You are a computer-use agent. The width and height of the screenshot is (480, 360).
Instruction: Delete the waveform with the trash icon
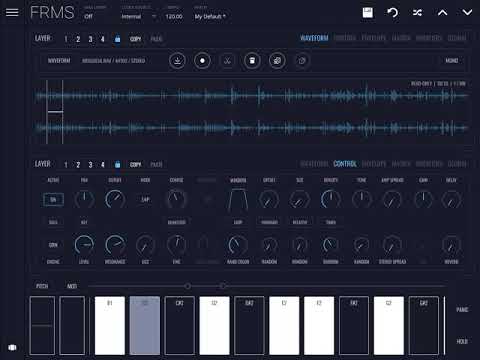pyautogui.click(x=252, y=61)
